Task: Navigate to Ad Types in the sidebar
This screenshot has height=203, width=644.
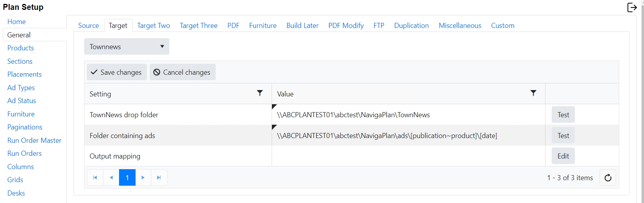Action: pos(21,88)
